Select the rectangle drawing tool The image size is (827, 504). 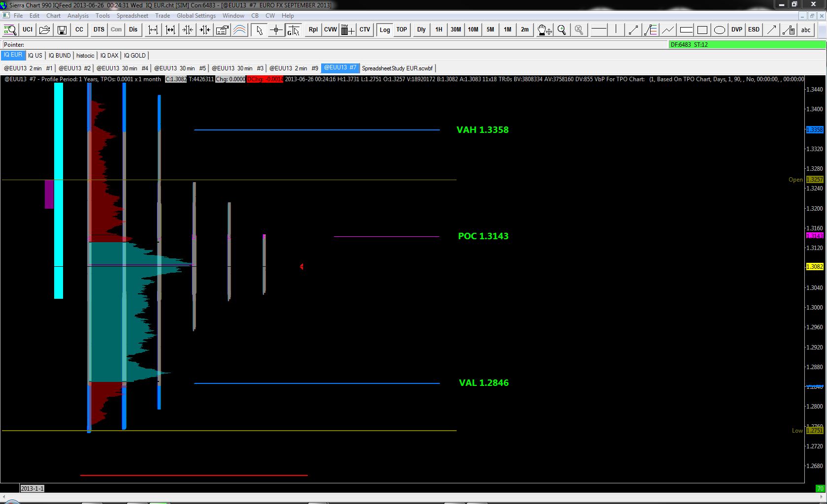702,30
